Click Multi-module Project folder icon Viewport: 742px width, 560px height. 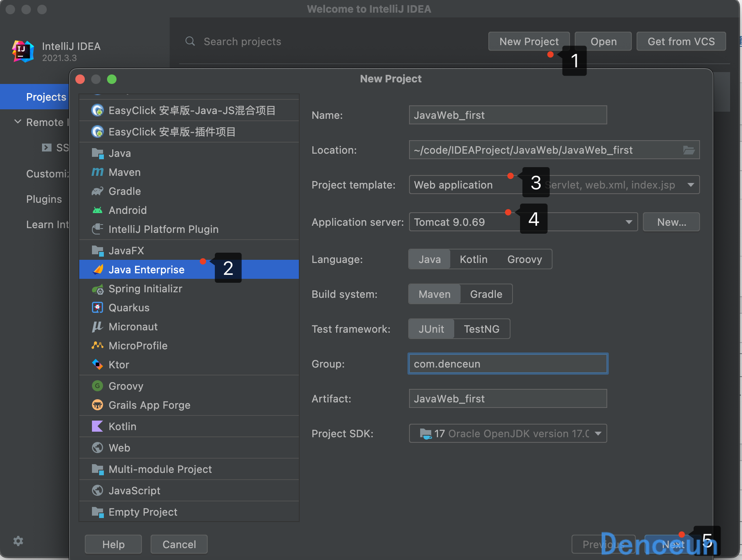(98, 469)
